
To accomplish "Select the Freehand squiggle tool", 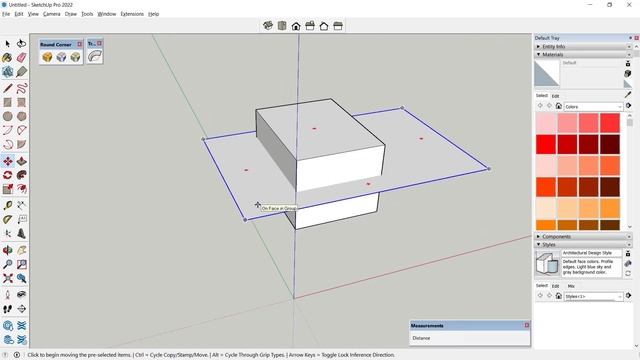I will (x=22, y=88).
